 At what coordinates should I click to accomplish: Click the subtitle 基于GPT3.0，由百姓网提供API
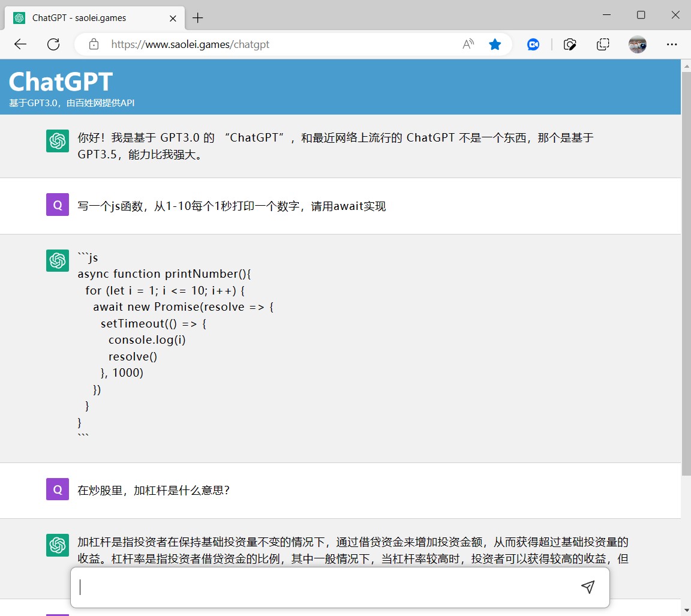[72, 103]
